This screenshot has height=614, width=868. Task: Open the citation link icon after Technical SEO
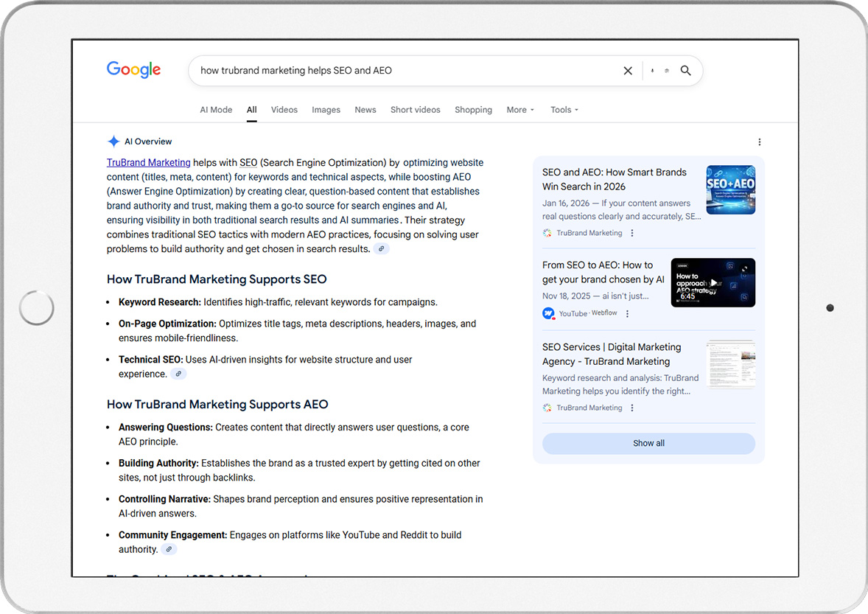click(178, 374)
